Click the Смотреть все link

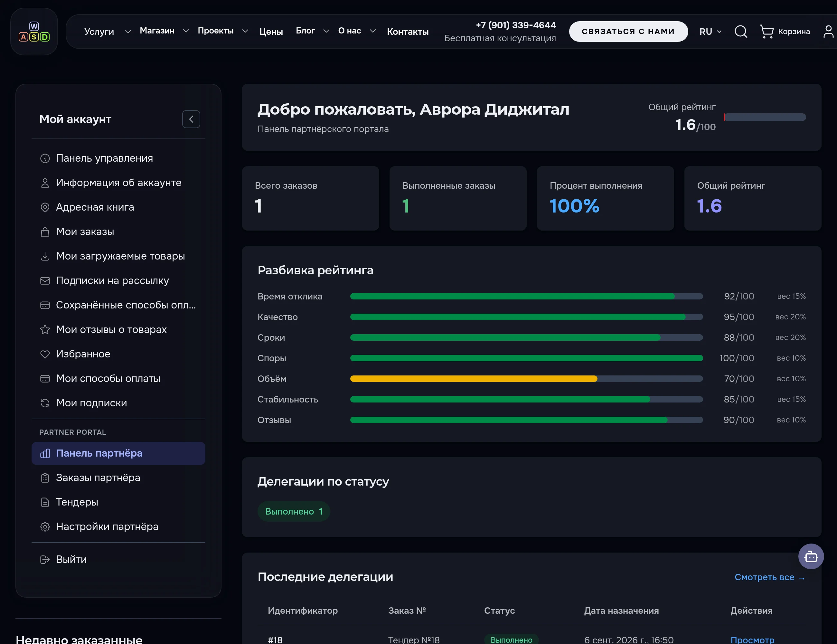coord(769,577)
